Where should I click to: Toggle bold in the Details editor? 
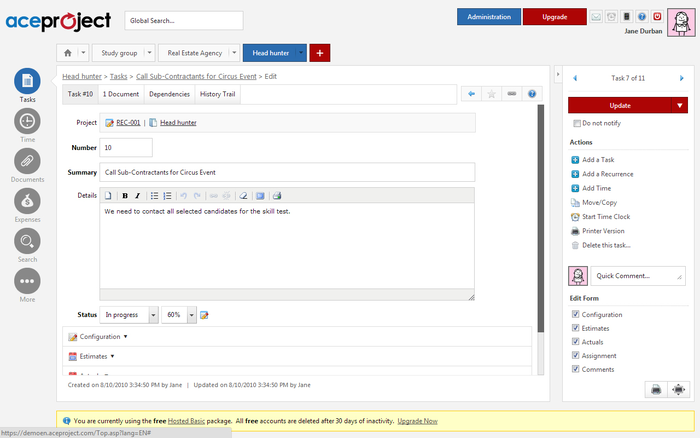click(x=125, y=196)
